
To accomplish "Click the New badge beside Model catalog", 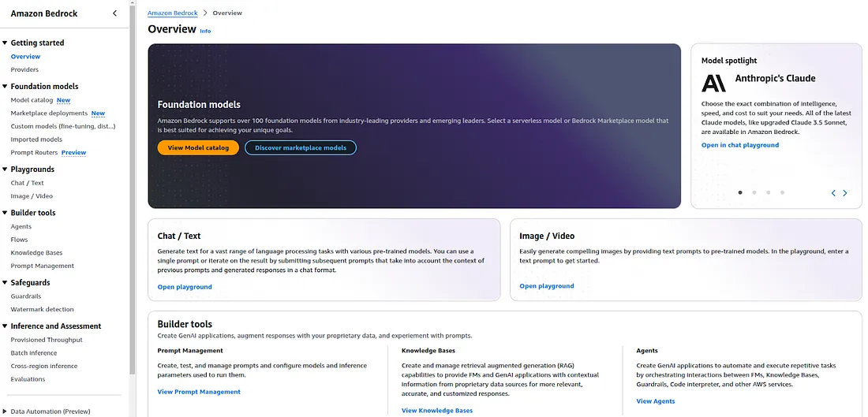I will point(64,100).
